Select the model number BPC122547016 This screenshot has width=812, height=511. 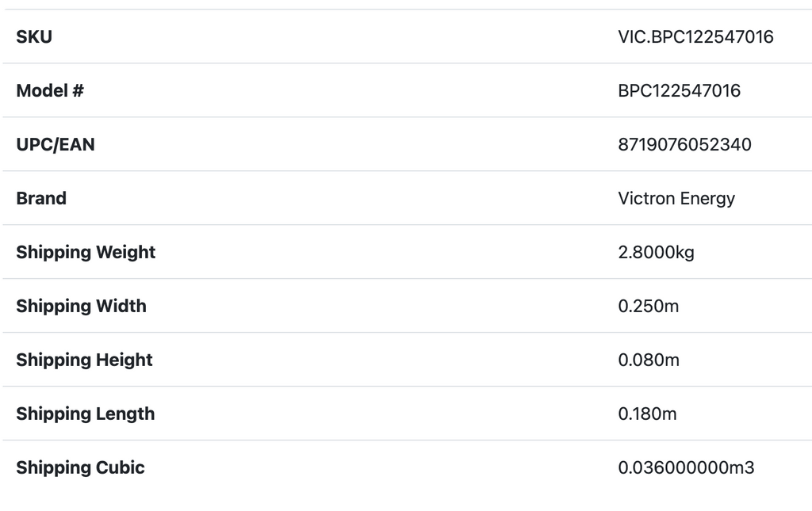(x=679, y=90)
